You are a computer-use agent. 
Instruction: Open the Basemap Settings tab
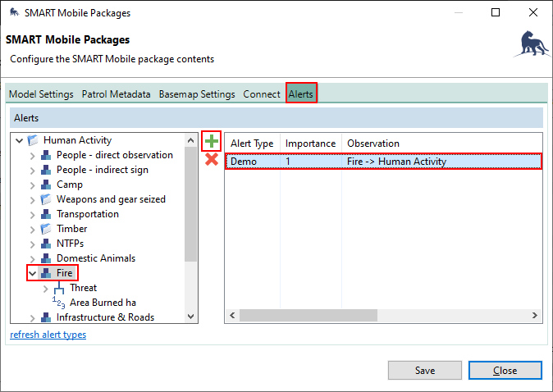click(197, 94)
